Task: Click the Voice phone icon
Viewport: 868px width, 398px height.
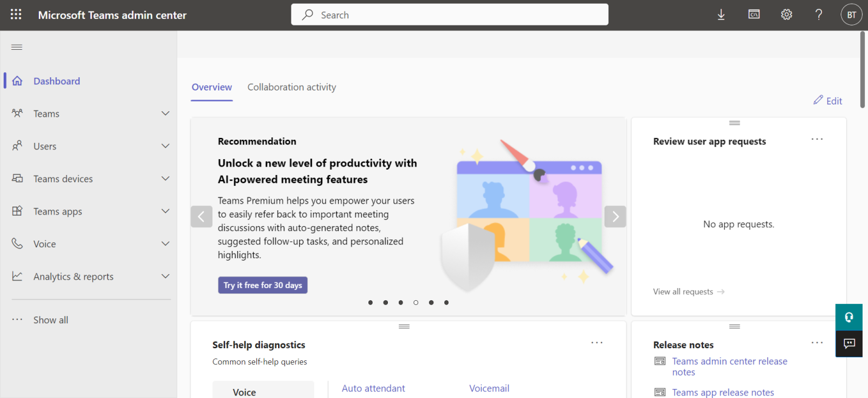Action: click(x=17, y=244)
